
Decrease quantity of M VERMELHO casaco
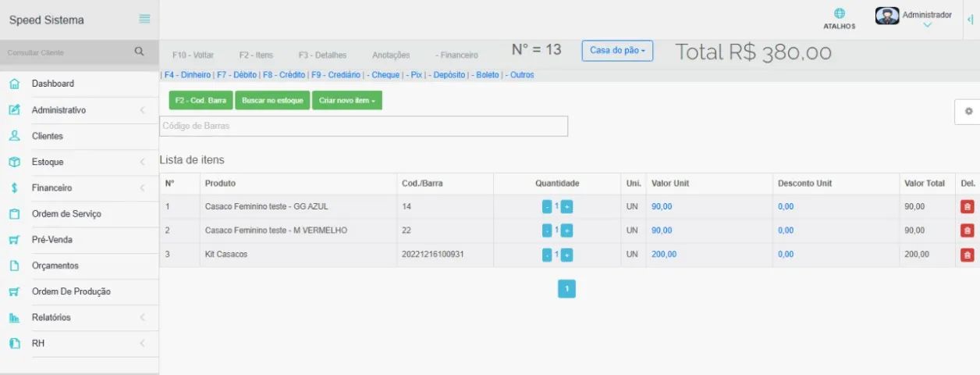(x=547, y=230)
